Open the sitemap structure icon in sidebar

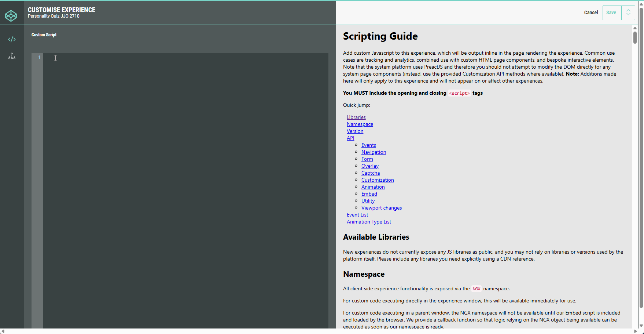coord(12,56)
